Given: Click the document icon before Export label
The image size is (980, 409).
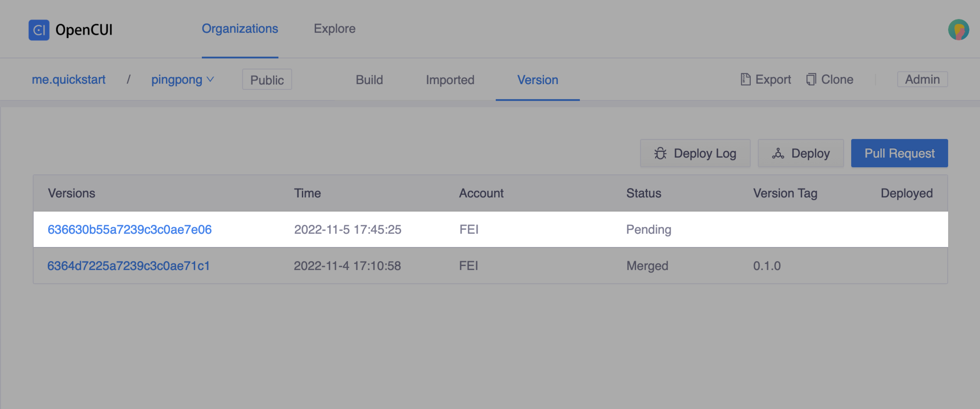Looking at the screenshot, I should [745, 79].
